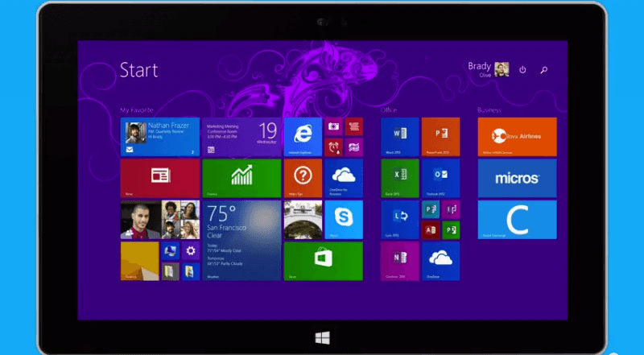Select the Business group header
The width and height of the screenshot is (644, 355).
tap(489, 109)
